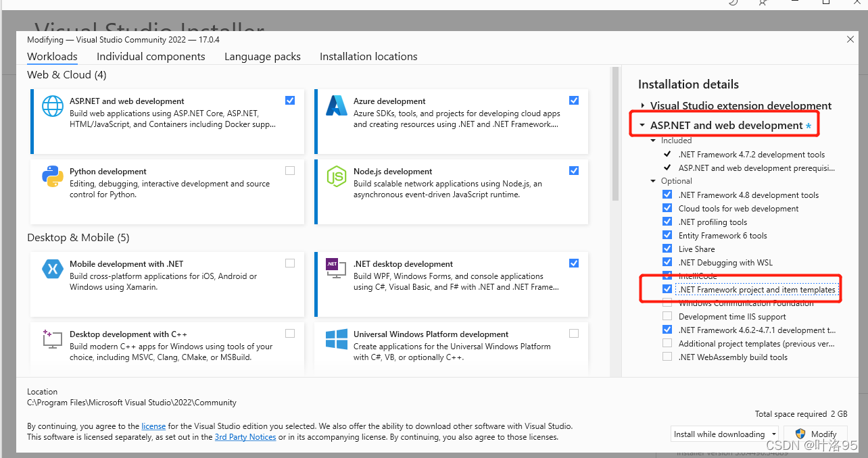Click the Modify button

point(816,434)
